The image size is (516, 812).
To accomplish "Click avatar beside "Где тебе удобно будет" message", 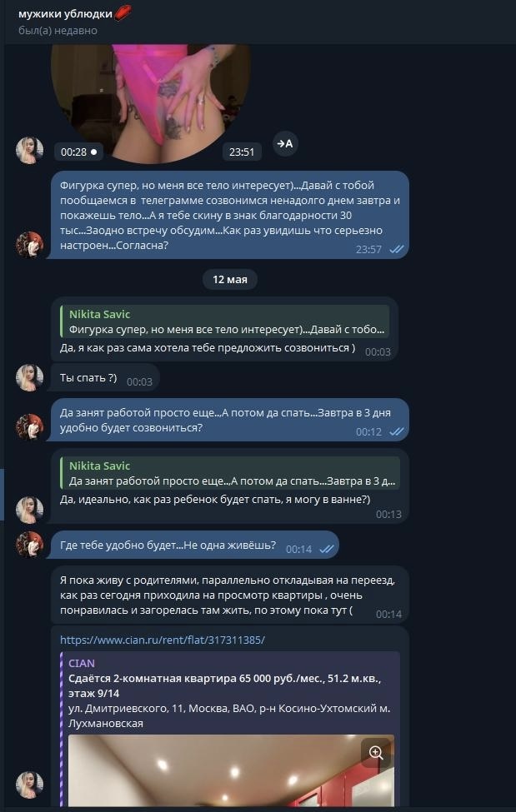I will click(x=29, y=545).
